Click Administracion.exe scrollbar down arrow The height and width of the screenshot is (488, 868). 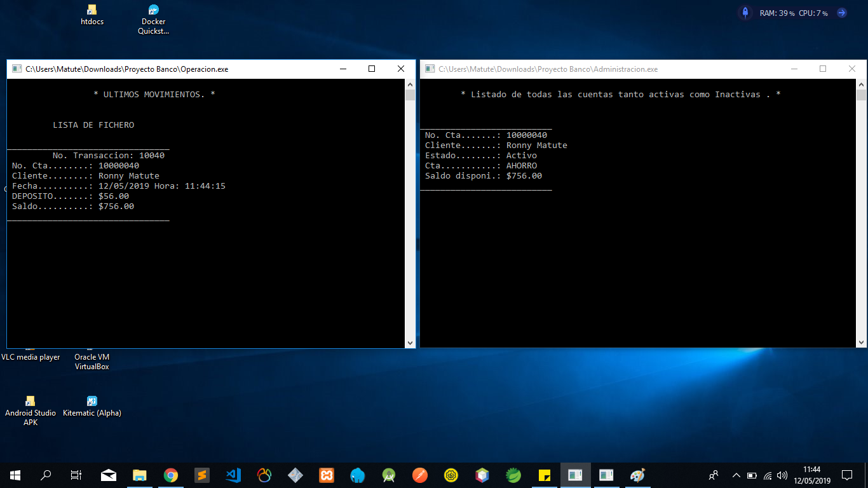coord(862,342)
